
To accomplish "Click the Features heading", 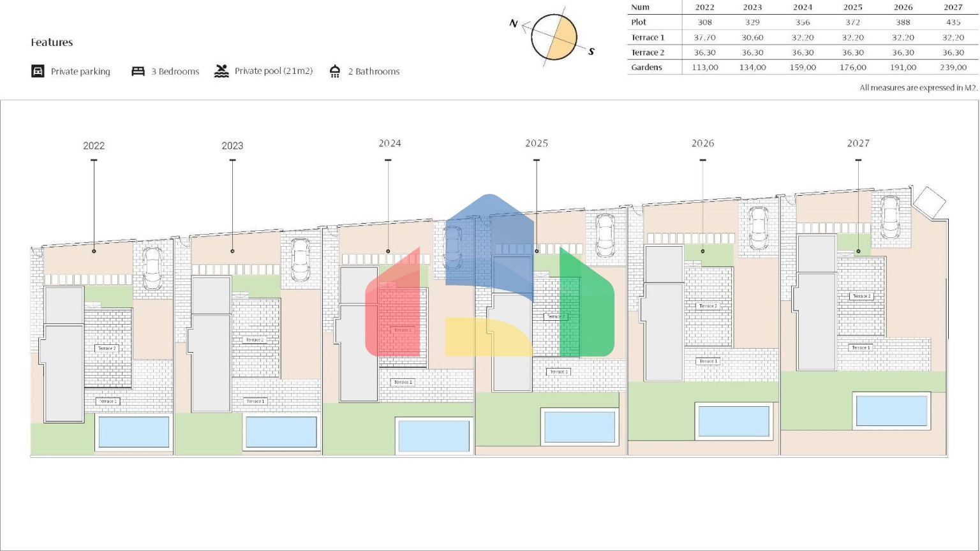I will tap(52, 42).
